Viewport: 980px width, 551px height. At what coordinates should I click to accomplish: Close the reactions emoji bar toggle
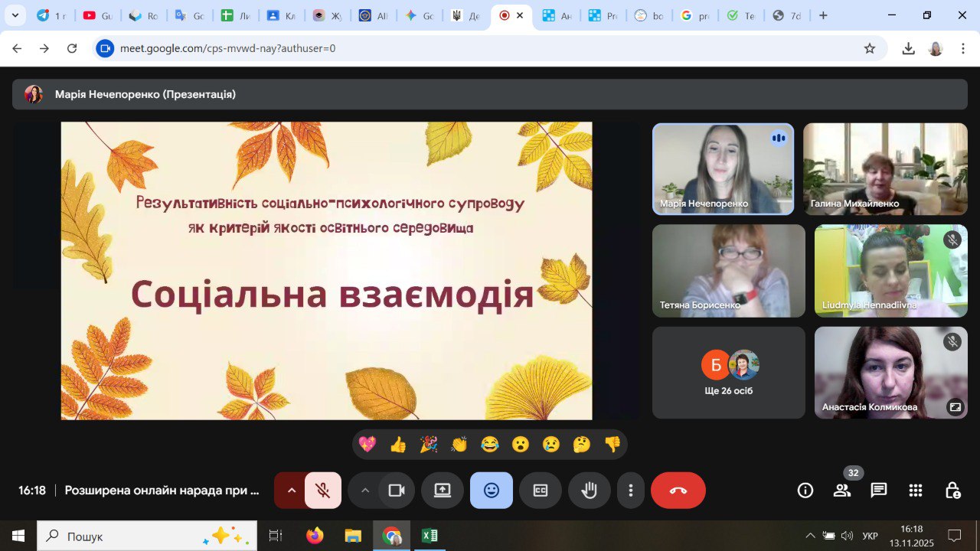492,491
